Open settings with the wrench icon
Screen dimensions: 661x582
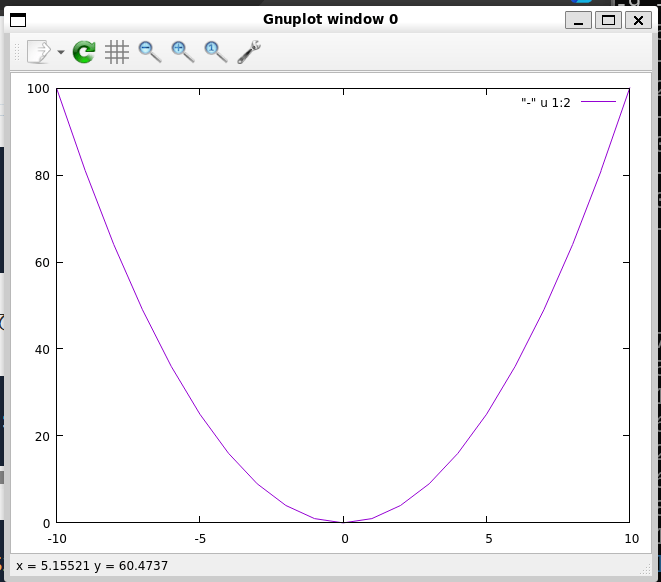(x=249, y=52)
